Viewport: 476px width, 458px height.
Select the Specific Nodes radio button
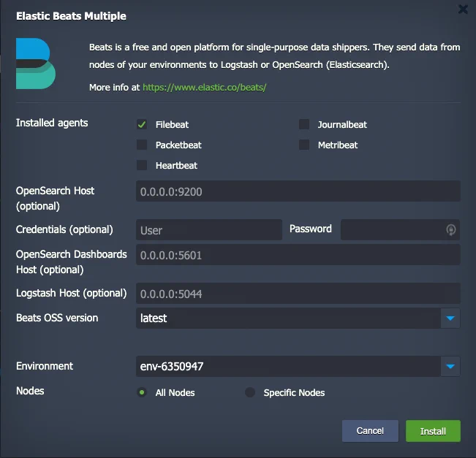point(250,392)
